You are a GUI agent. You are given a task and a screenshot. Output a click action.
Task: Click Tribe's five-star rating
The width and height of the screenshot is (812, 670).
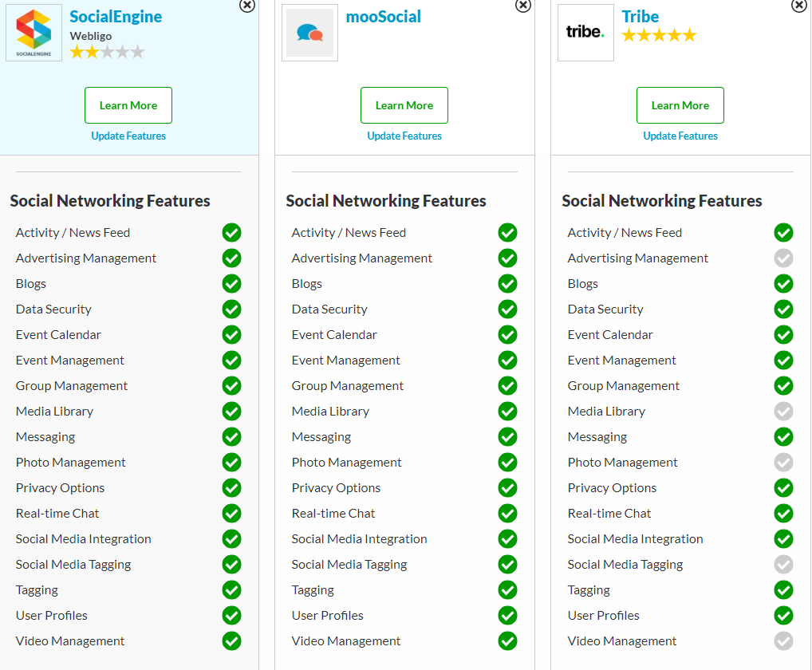(659, 35)
